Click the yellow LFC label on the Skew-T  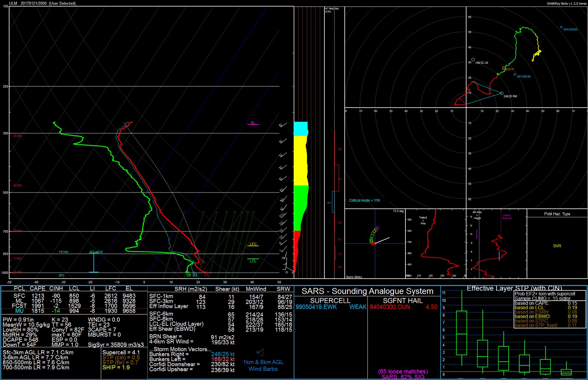click(253, 244)
